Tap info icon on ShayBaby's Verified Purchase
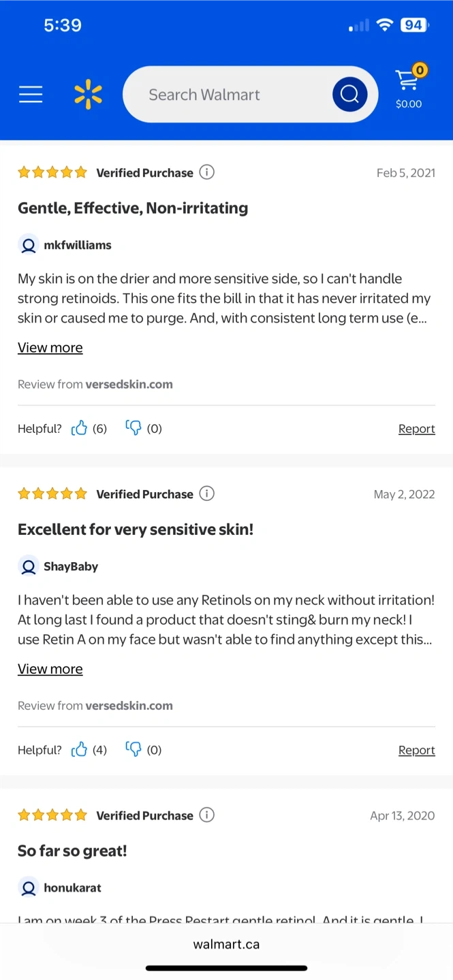The width and height of the screenshot is (453, 980). point(206,493)
